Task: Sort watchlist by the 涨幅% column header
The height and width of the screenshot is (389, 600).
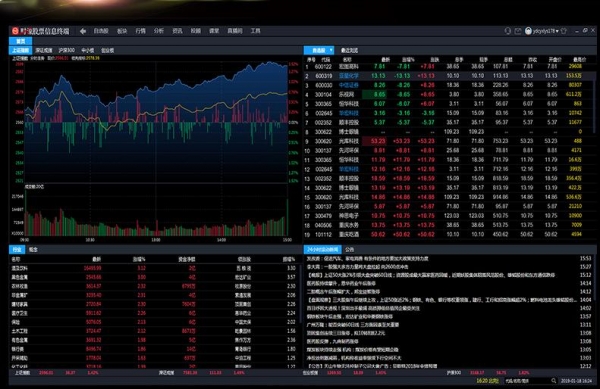Action: click(x=408, y=60)
